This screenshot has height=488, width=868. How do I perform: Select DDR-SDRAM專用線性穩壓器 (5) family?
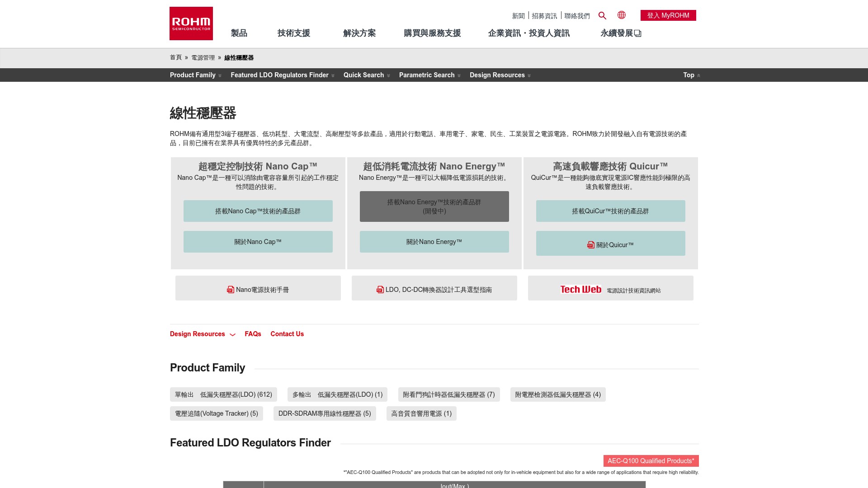click(x=325, y=413)
